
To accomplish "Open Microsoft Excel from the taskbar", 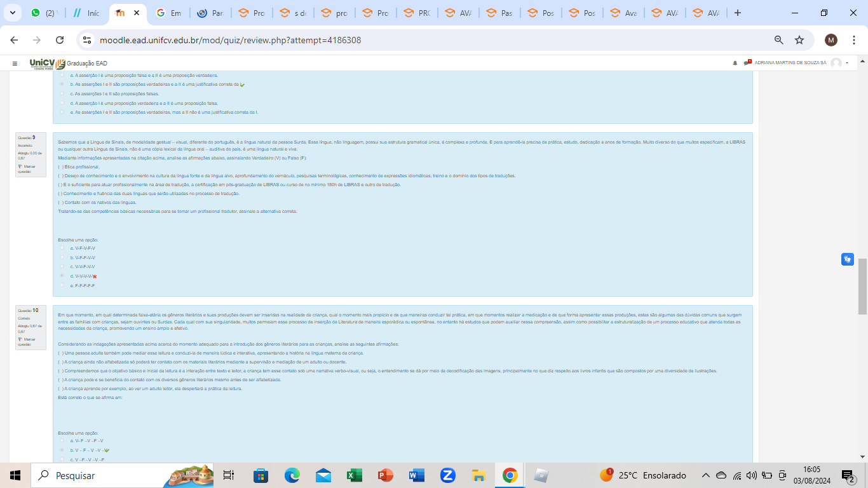I will pos(354,475).
